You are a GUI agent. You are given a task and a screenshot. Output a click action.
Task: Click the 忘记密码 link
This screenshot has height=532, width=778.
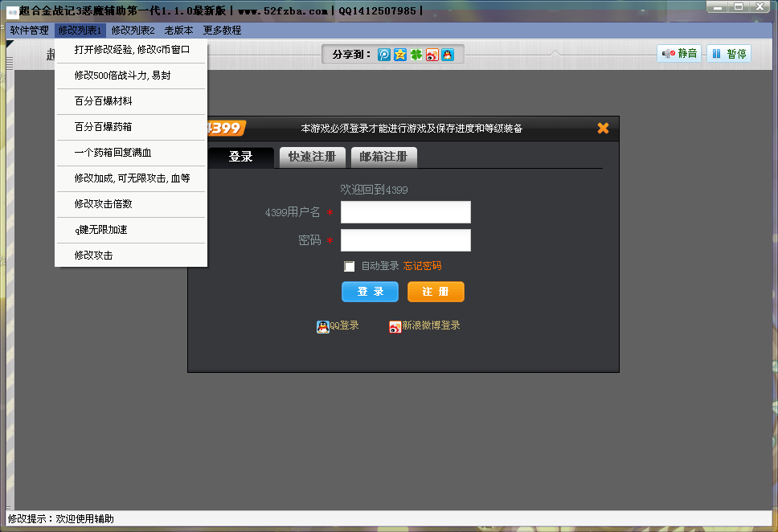pos(422,266)
